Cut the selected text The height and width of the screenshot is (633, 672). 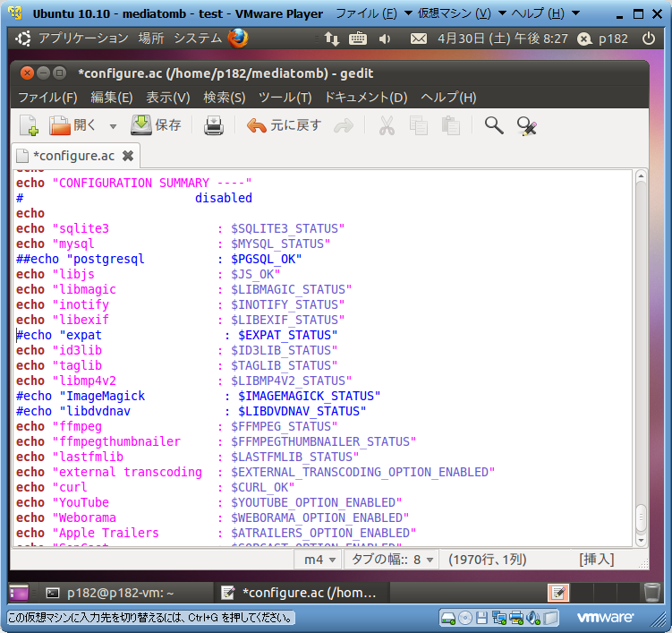pos(387,126)
